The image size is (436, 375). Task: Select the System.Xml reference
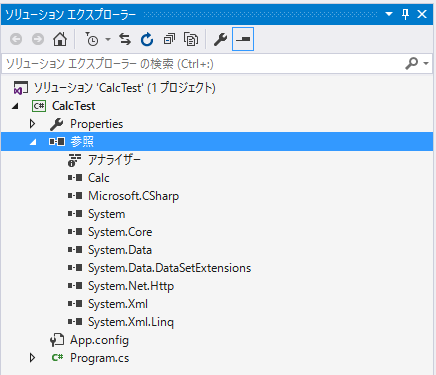[x=118, y=304]
